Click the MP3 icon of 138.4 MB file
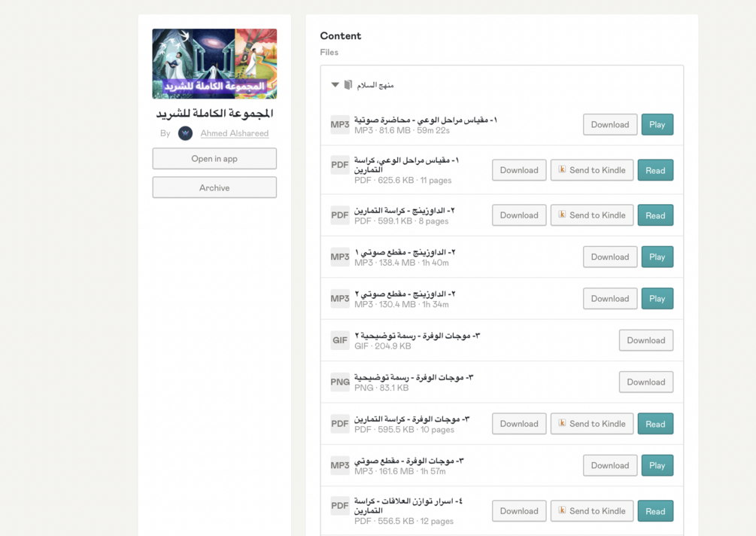Screen dimensions: 756x536 pyautogui.click(x=340, y=257)
